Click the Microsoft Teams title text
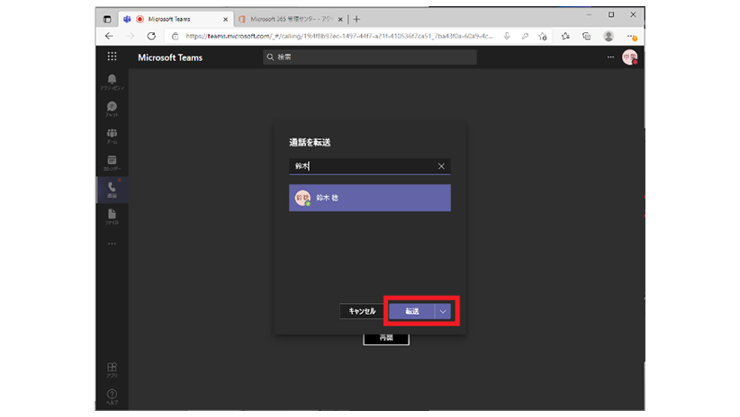Screen dimensions: 740x417 click(170, 58)
